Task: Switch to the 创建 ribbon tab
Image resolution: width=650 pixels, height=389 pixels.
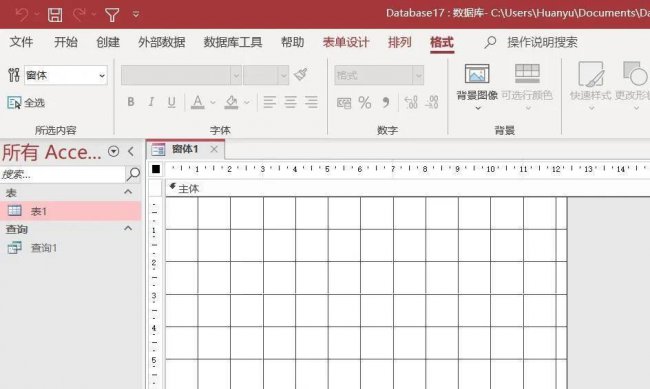Action: point(108,42)
